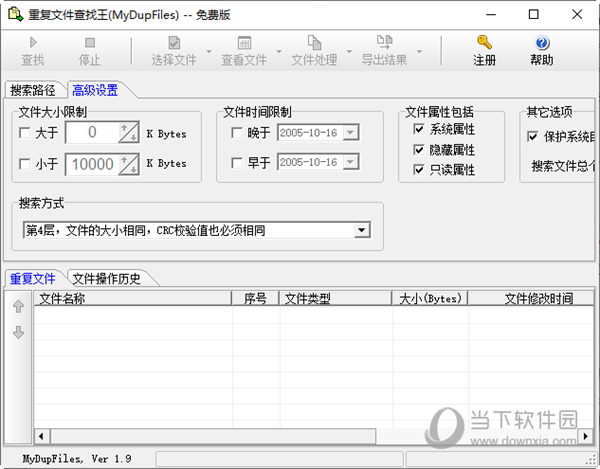The height and width of the screenshot is (469, 600).
Task: Open the 早于 date picker dropdown
Action: click(351, 162)
